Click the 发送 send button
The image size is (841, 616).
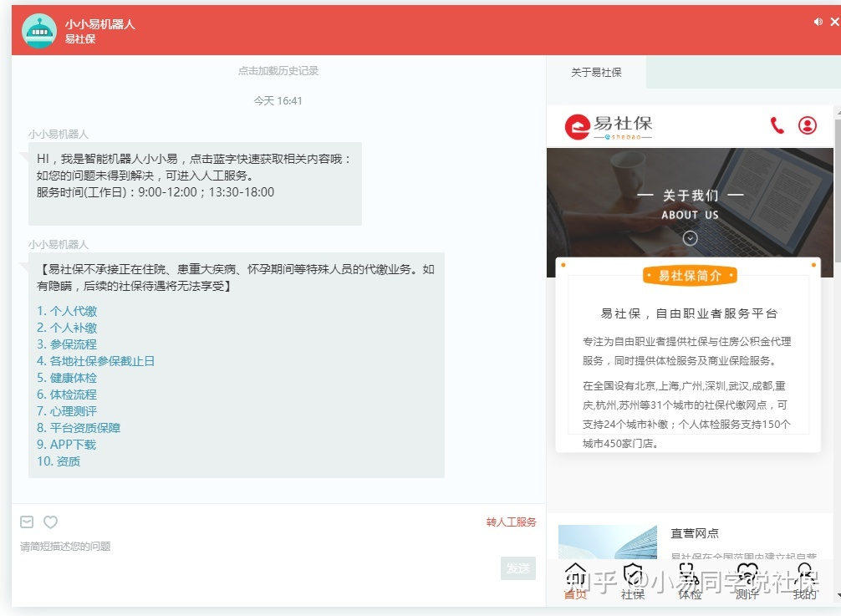pyautogui.click(x=518, y=568)
